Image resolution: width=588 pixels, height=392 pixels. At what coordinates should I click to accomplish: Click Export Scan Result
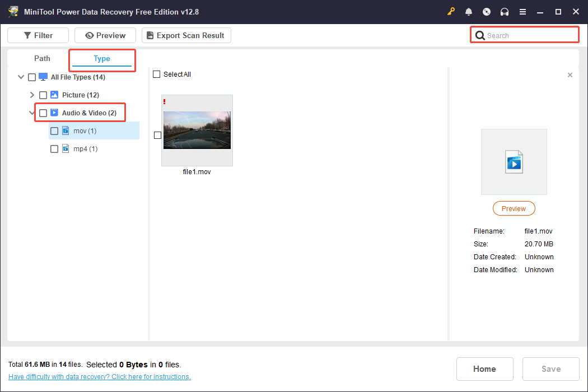186,35
